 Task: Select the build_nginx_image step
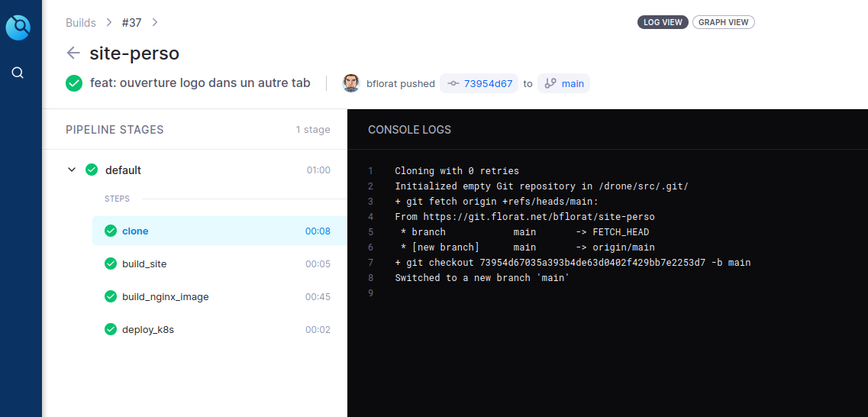coord(220,297)
